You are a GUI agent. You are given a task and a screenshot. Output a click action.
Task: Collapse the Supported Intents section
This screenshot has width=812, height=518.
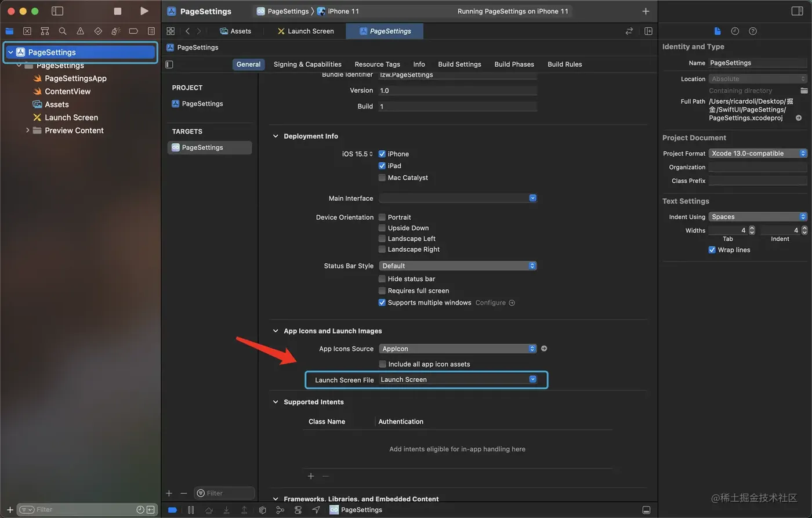click(275, 402)
